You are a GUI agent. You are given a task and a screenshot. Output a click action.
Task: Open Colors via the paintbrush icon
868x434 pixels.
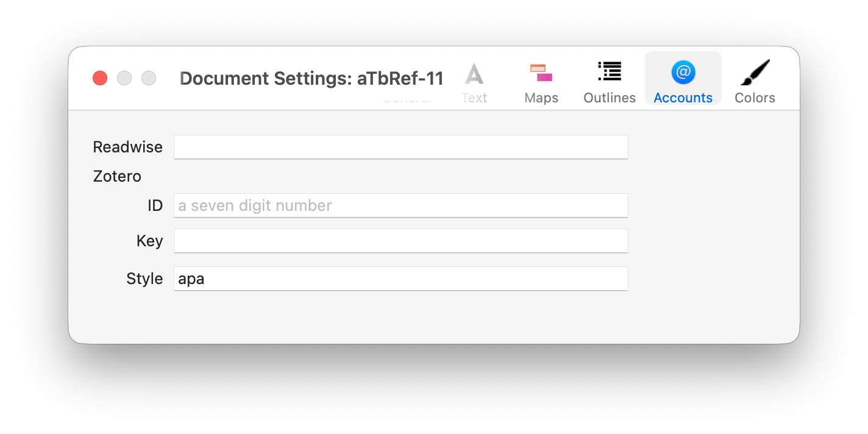(x=755, y=73)
